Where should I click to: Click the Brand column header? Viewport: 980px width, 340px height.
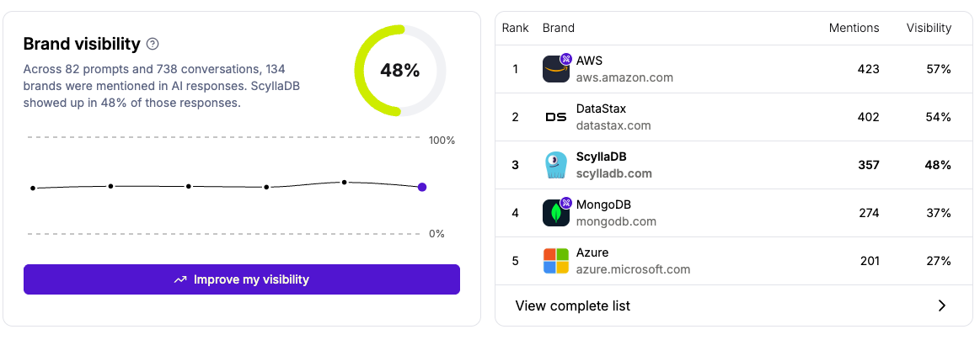[x=559, y=28]
